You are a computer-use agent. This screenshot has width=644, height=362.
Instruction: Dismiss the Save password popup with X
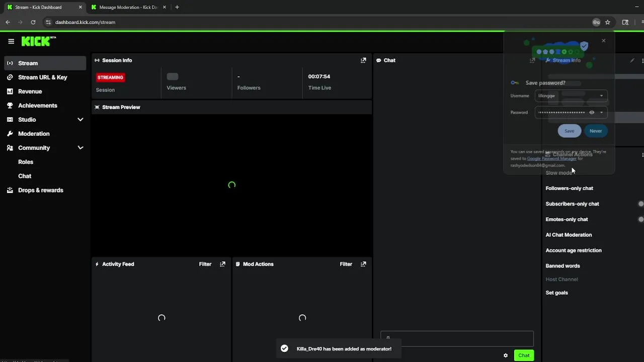point(604,41)
